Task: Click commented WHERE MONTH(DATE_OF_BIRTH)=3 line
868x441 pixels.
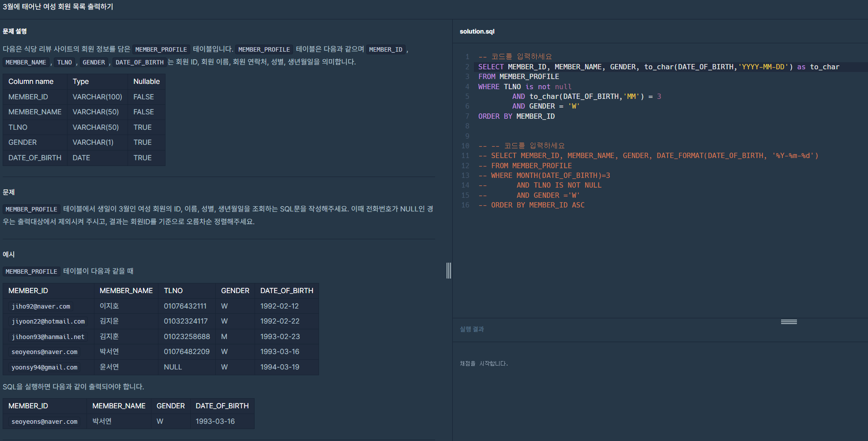Action: click(x=544, y=175)
